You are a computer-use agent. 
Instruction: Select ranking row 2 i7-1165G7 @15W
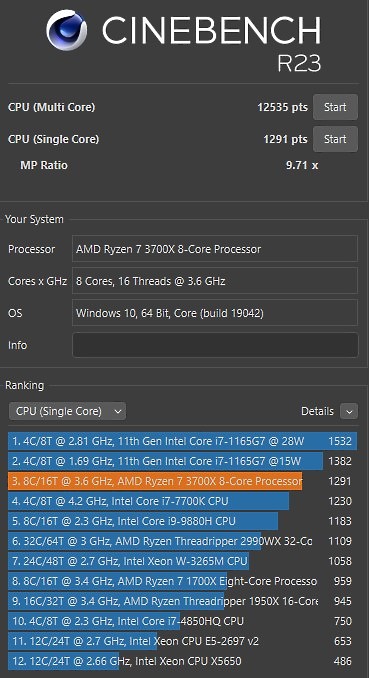point(183,461)
